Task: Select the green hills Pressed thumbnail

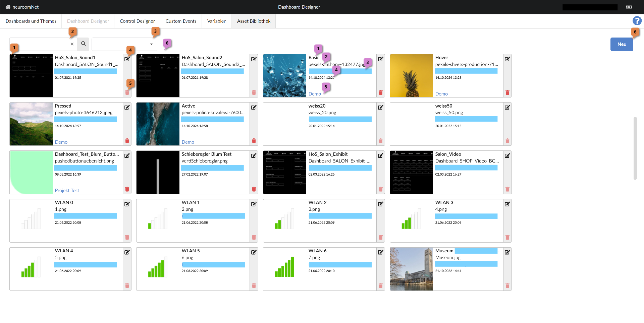Action: [31, 124]
